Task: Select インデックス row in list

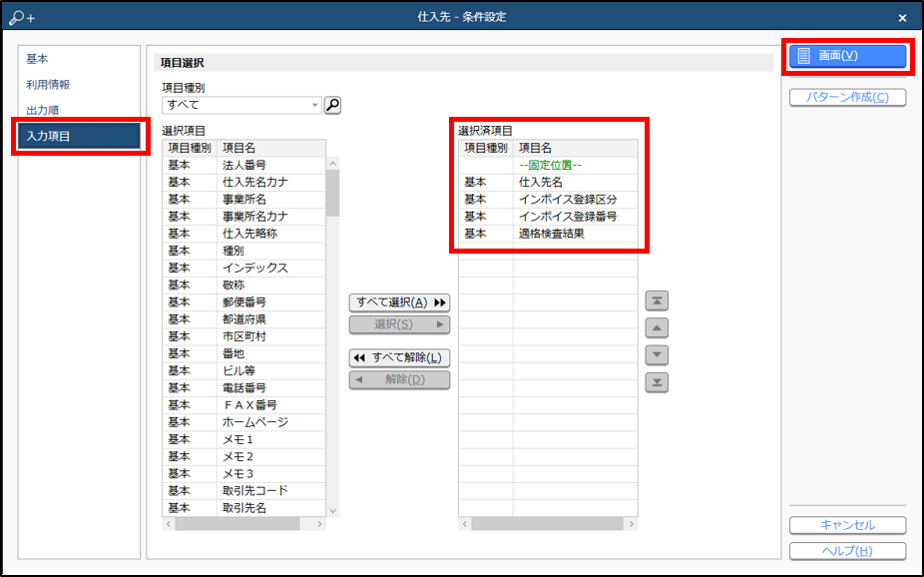Action: (x=243, y=268)
